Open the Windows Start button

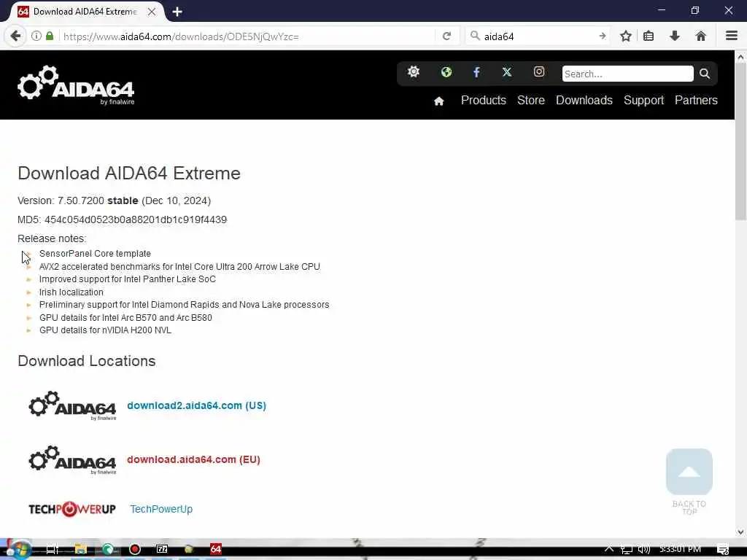18,550
